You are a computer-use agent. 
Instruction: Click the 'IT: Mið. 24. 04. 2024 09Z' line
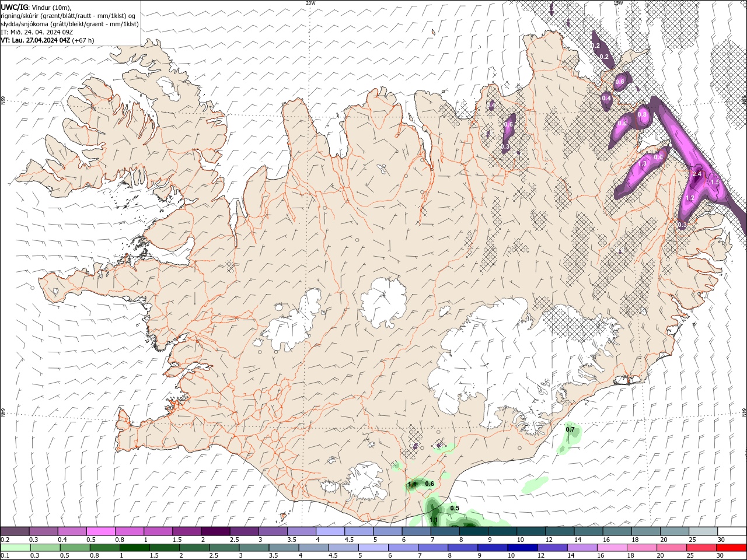(x=37, y=32)
